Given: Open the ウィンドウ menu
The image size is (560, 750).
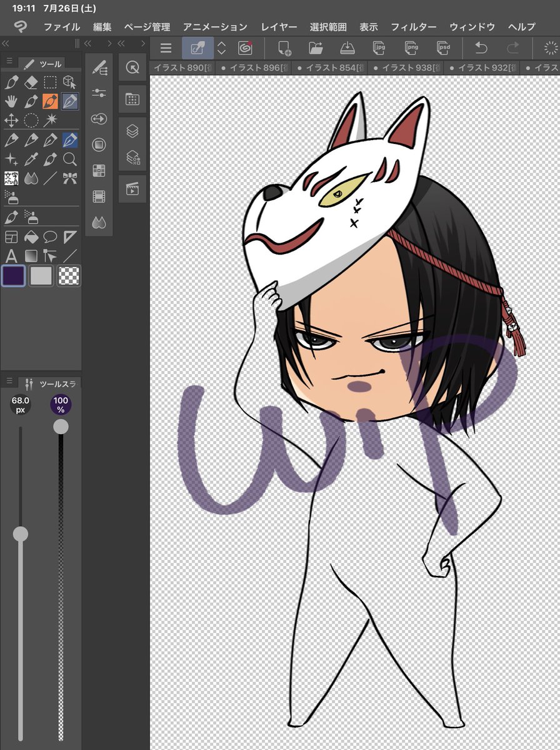Looking at the screenshot, I should [x=472, y=27].
